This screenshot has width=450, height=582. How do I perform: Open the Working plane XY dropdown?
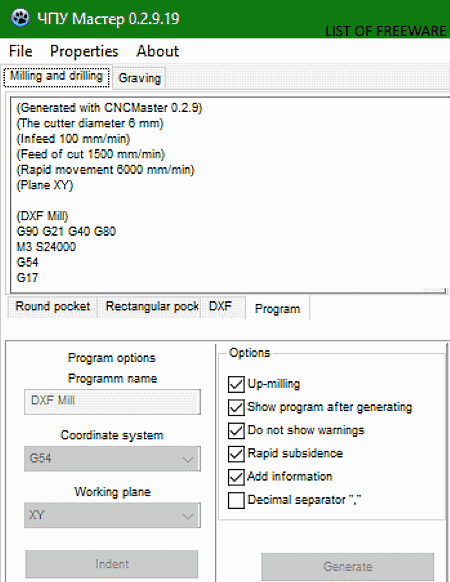coord(112,515)
